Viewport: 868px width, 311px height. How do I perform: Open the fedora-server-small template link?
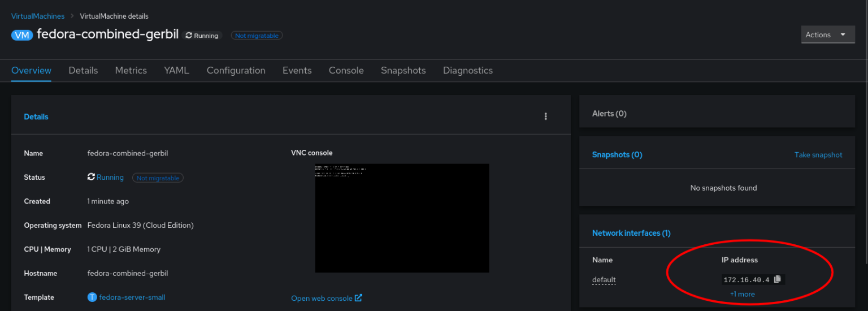[132, 297]
